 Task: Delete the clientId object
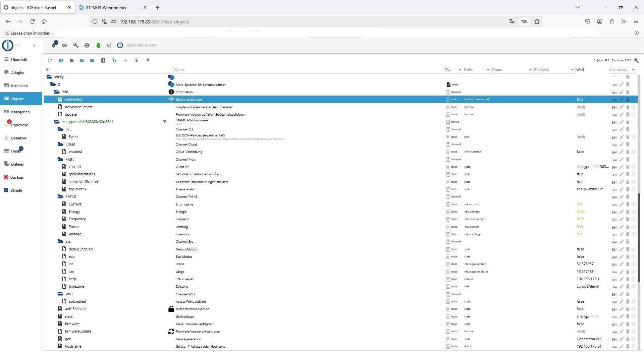(x=628, y=167)
